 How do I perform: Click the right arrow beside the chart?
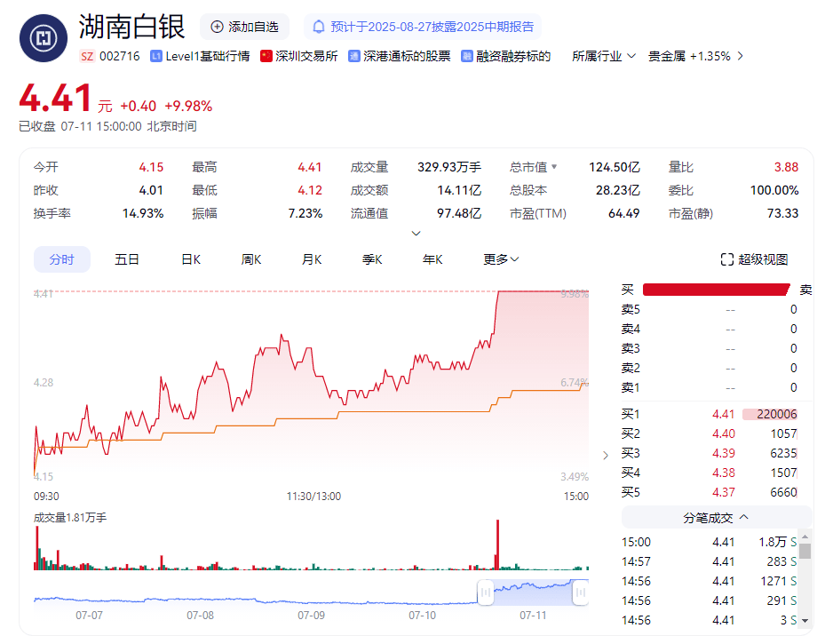pyautogui.click(x=606, y=455)
